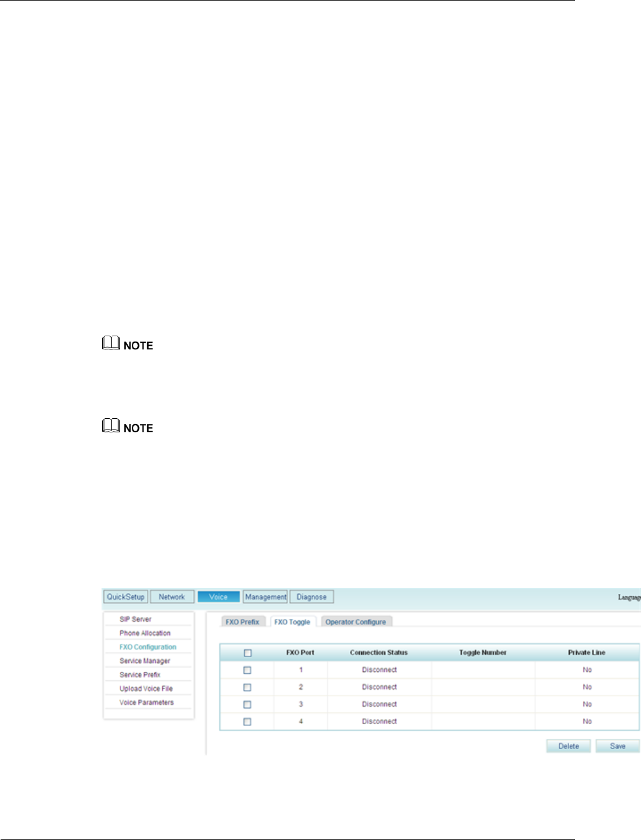The image size is (641, 840).
Task: Switch to the FXO Prefix tab
Action: pos(242,621)
